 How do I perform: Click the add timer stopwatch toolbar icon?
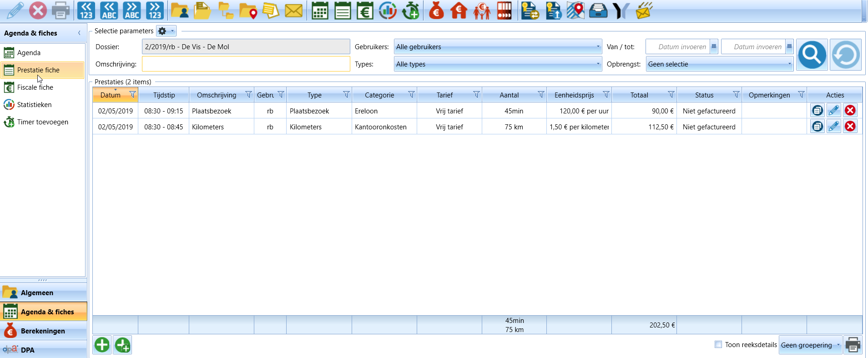click(410, 10)
